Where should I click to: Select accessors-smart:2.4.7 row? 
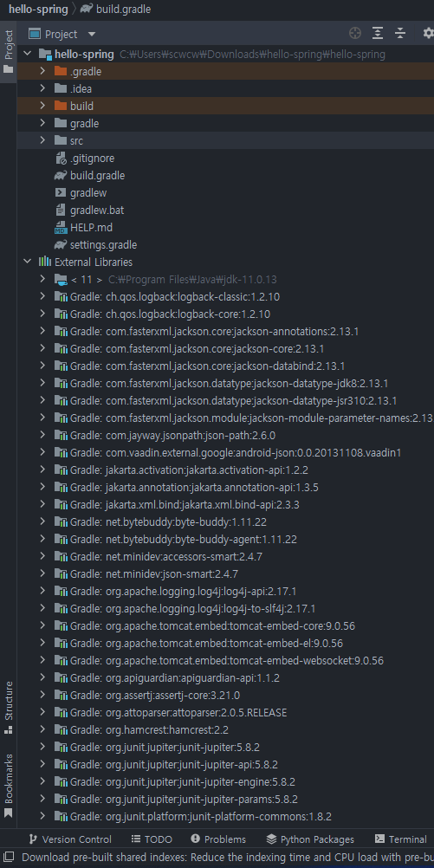click(x=225, y=556)
